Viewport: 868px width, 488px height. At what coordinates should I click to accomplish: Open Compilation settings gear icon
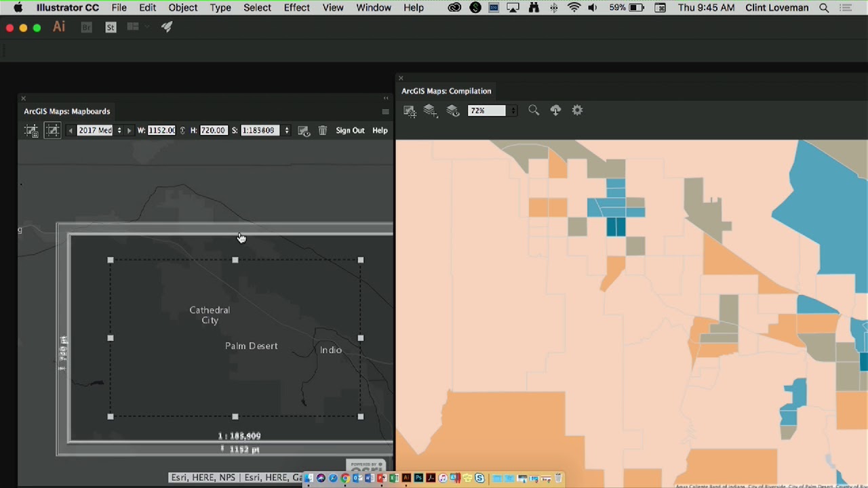tap(577, 110)
